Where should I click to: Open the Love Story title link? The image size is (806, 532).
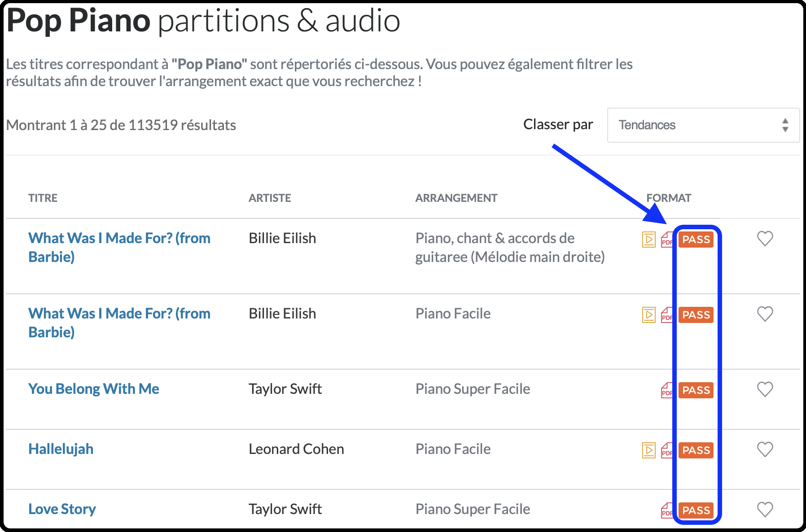coord(62,509)
